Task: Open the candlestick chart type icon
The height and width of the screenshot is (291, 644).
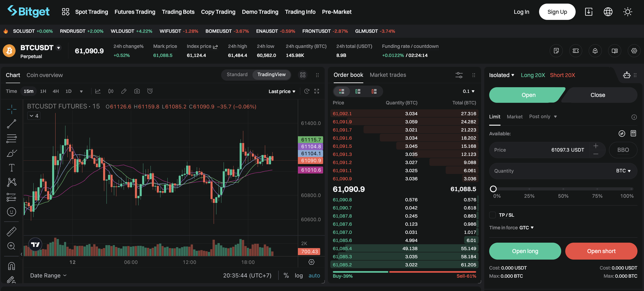Action: (x=111, y=91)
